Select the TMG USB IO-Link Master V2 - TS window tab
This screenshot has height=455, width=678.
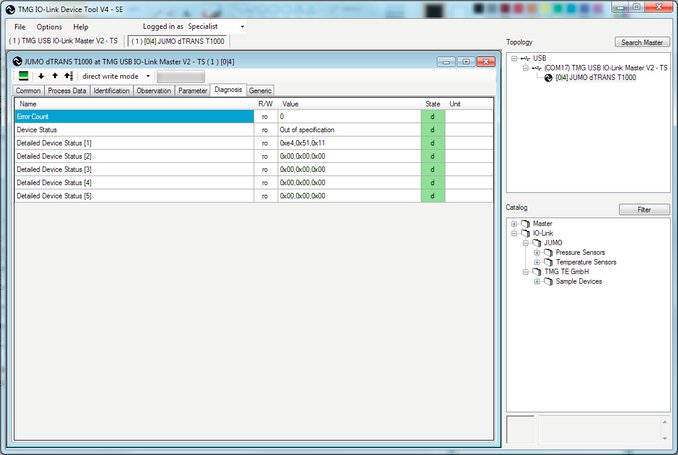[x=63, y=41]
